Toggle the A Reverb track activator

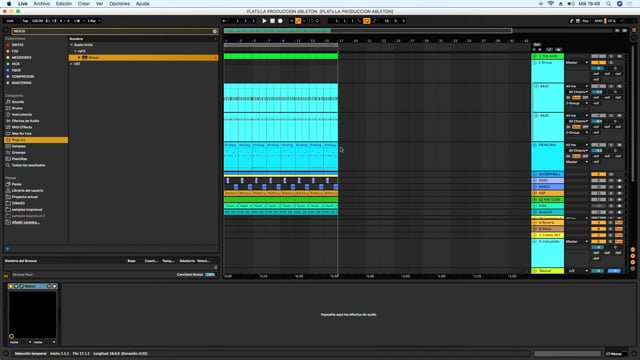(x=598, y=222)
